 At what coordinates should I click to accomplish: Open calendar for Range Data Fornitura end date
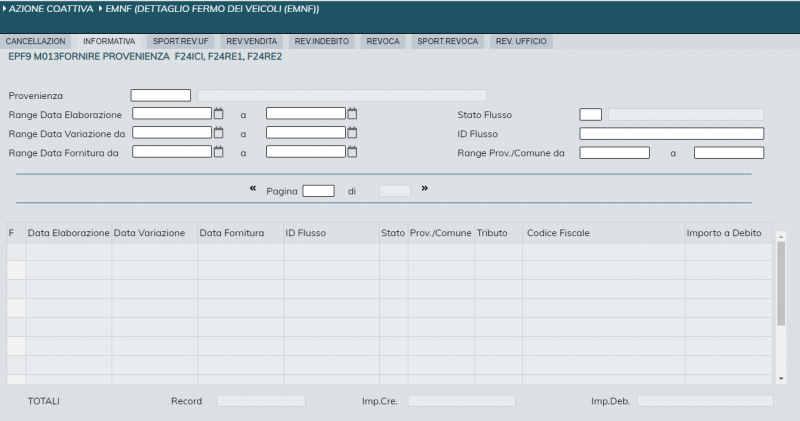click(x=352, y=152)
